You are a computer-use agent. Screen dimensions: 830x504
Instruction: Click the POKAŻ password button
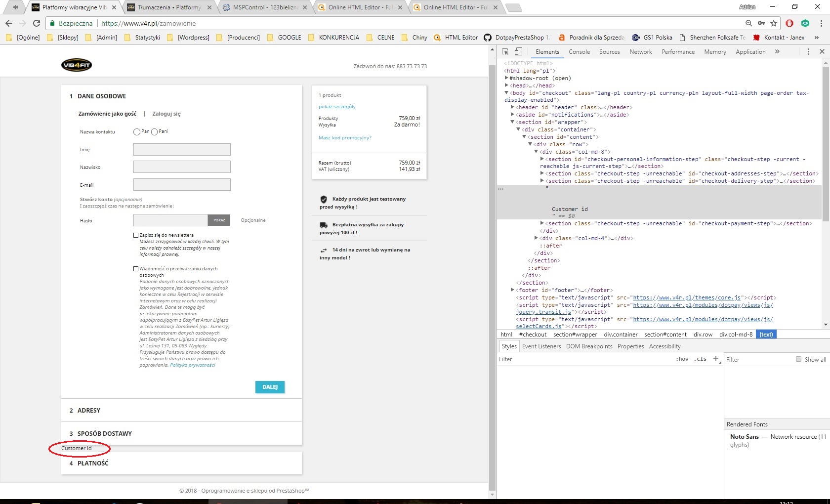tap(219, 220)
